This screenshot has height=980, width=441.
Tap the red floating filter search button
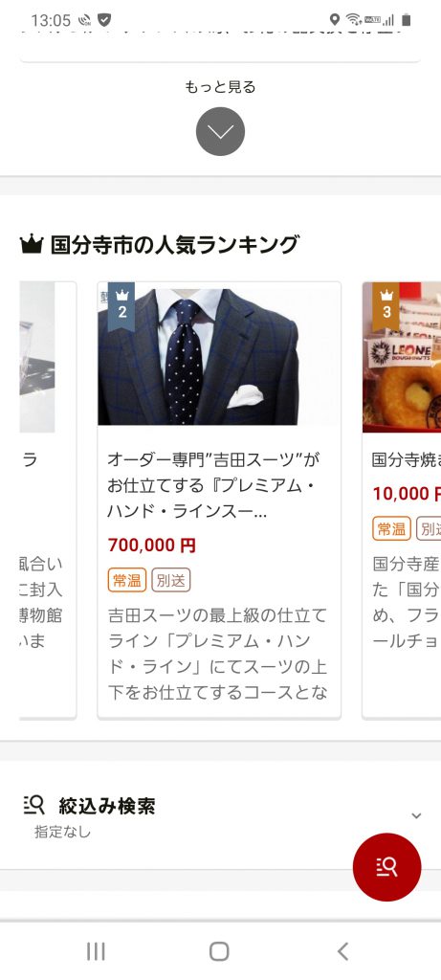click(386, 866)
